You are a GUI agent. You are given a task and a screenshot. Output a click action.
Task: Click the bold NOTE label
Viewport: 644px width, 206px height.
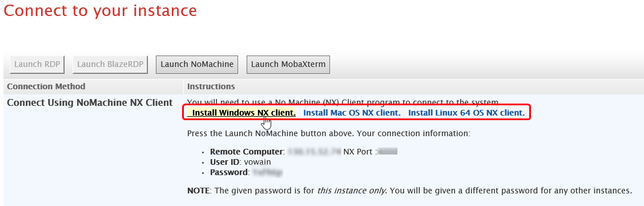(198, 191)
